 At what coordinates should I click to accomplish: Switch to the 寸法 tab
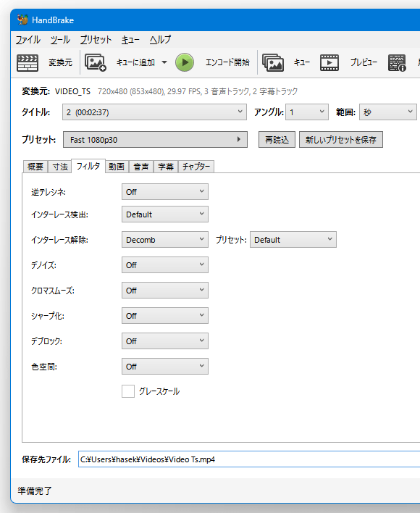(x=60, y=167)
